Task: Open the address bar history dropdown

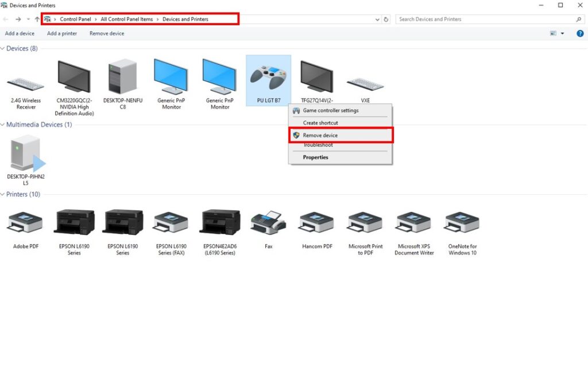Action: pyautogui.click(x=377, y=19)
